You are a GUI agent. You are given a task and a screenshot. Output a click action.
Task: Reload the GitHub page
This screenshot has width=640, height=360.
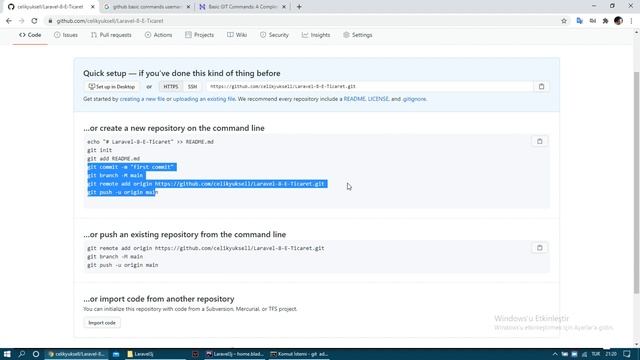click(x=34, y=21)
